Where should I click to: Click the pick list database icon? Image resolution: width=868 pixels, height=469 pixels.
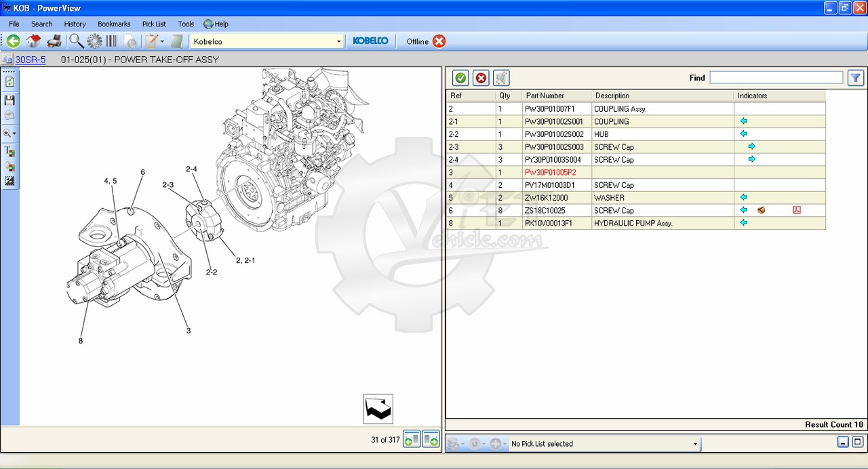tap(454, 444)
